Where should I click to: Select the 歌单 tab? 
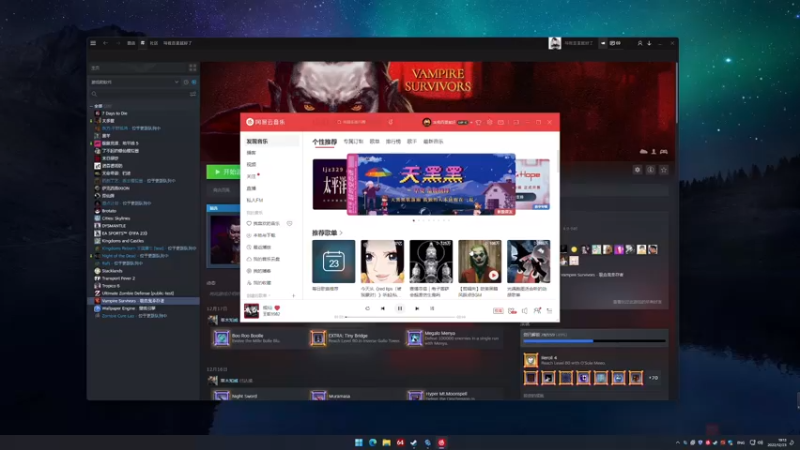click(x=374, y=141)
